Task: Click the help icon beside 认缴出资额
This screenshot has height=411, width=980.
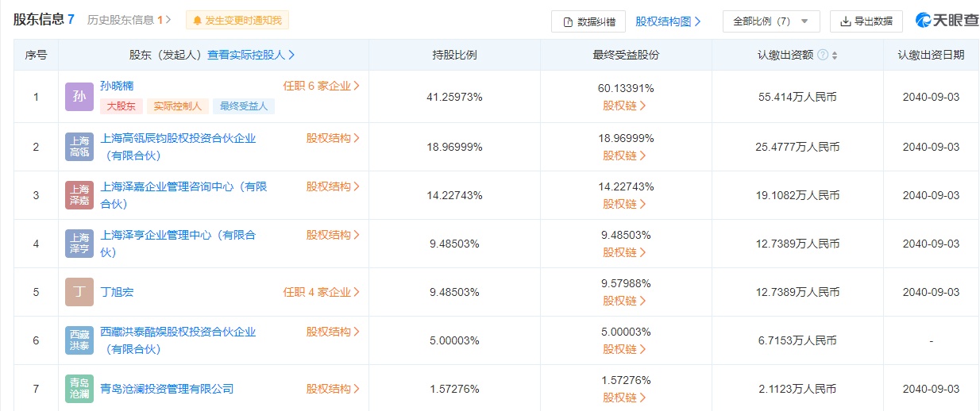Action: pyautogui.click(x=823, y=55)
